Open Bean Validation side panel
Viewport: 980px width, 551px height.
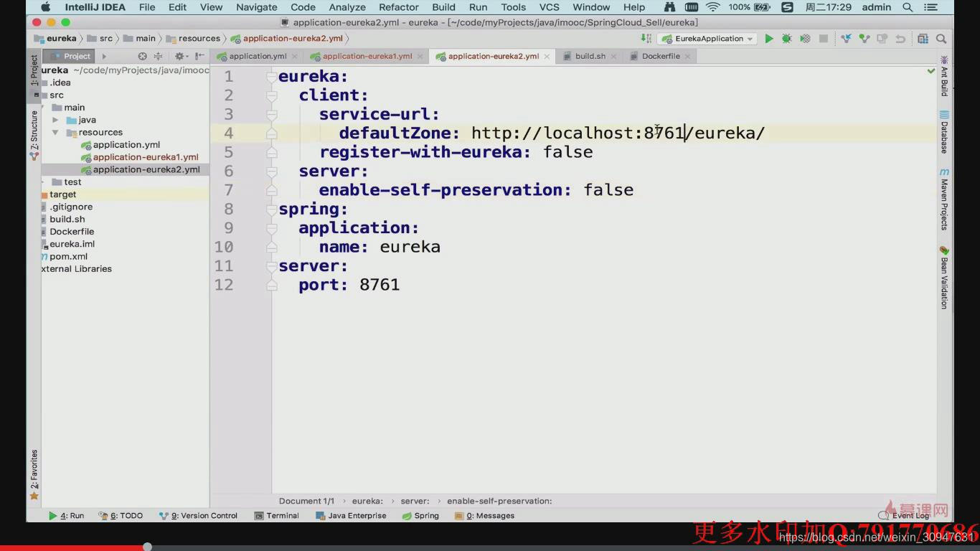[944, 278]
